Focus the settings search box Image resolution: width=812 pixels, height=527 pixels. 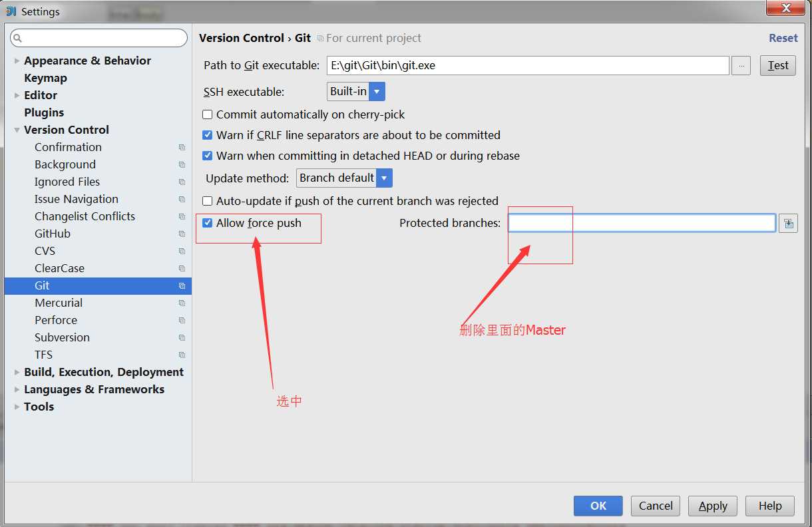click(99, 38)
